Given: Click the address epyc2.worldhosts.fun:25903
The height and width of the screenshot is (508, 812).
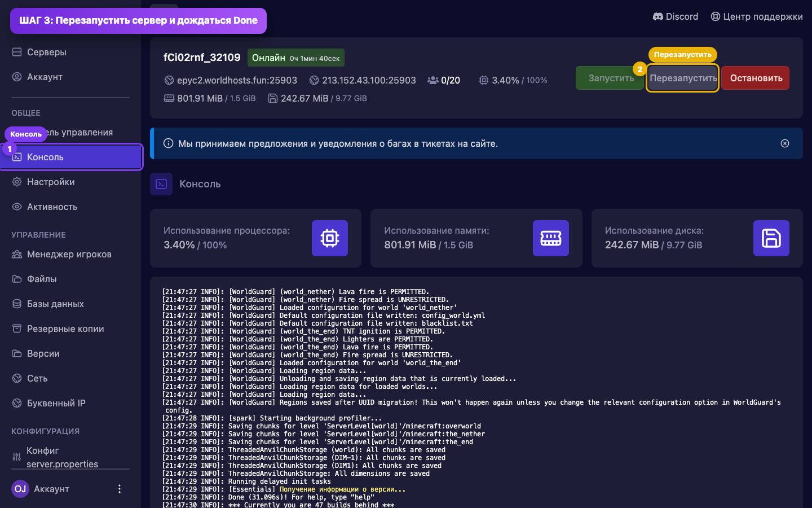Looking at the screenshot, I should tap(237, 80).
